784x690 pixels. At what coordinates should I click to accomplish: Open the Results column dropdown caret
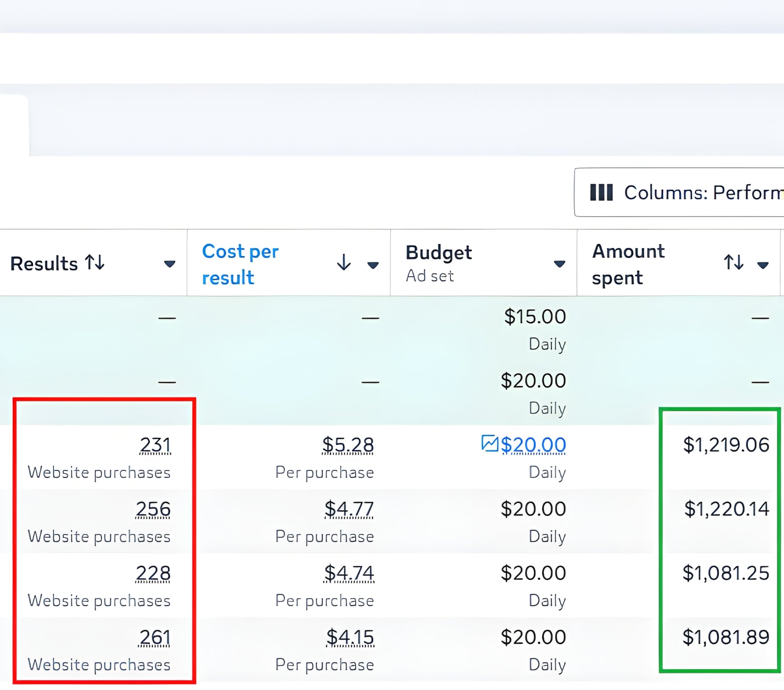click(x=169, y=264)
